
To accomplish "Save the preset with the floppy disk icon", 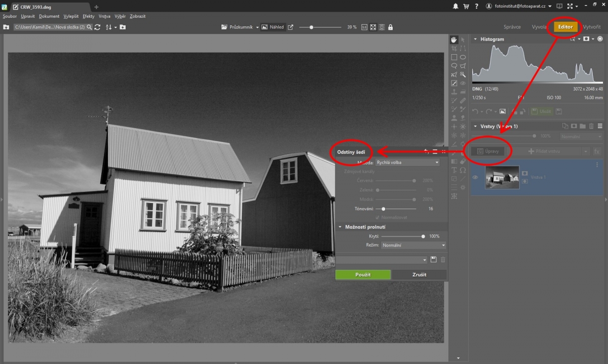I will pos(433,260).
